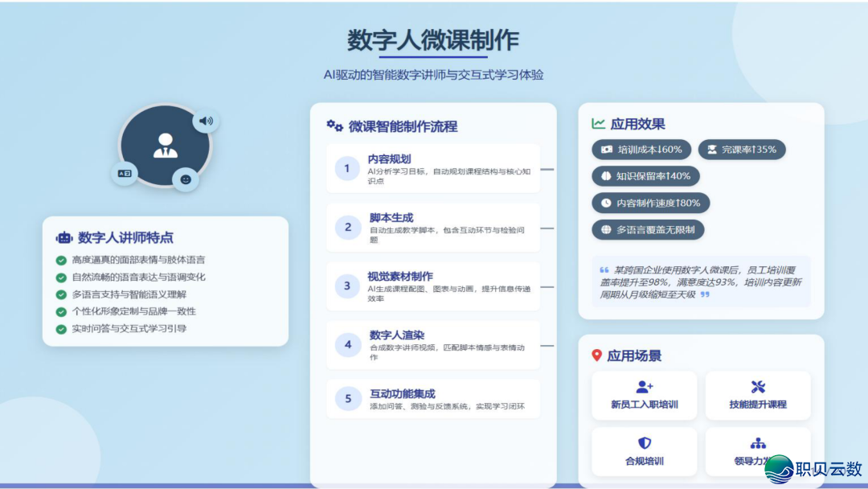Click the heading 应用效果
868x489 pixels.
pos(637,124)
